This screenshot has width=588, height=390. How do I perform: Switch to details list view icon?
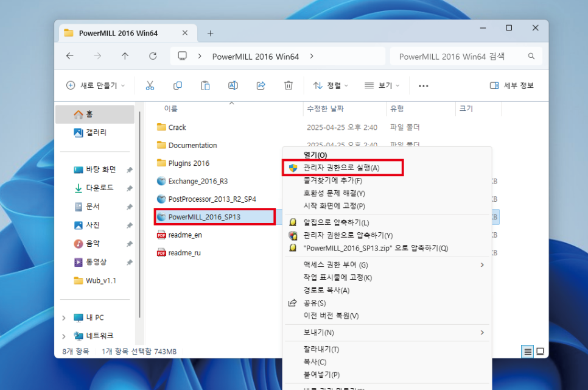point(527,352)
